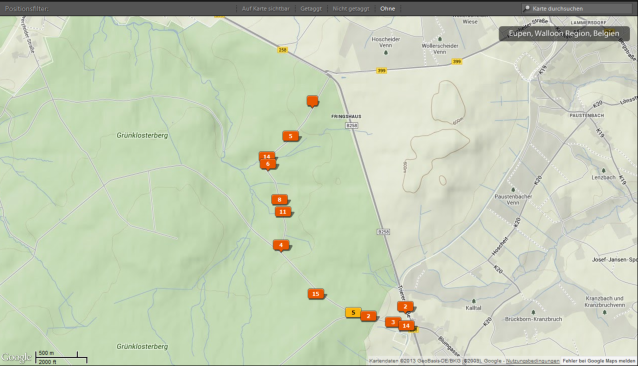Viewport: 638px width, 366px height.
Task: Click the orange photo marker labeled 4
Action: 281,245
